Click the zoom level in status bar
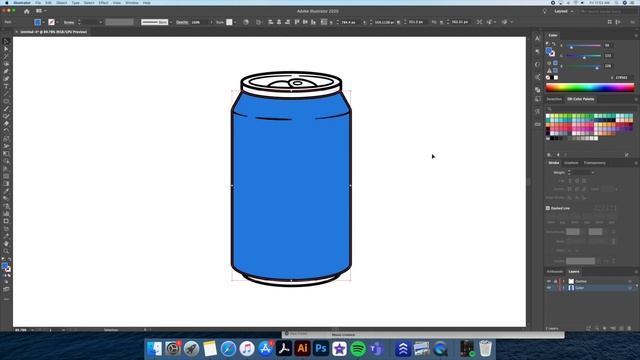 click(21, 330)
